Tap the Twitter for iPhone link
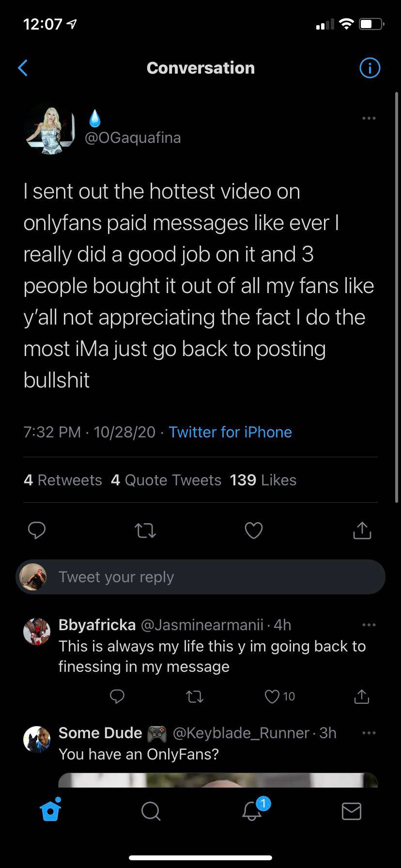Screen dimensions: 401x868 (230, 432)
